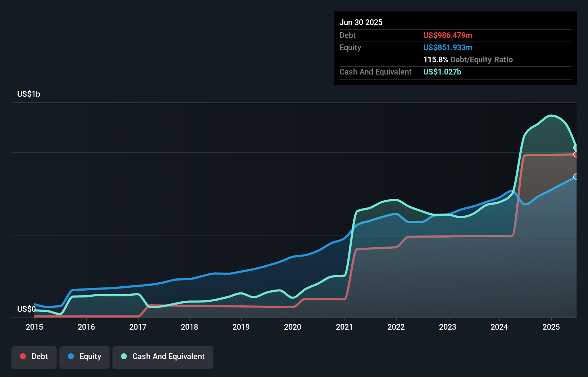This screenshot has height=377, width=588.
Task: Click the blue Equity legend dot
Action: (71, 356)
